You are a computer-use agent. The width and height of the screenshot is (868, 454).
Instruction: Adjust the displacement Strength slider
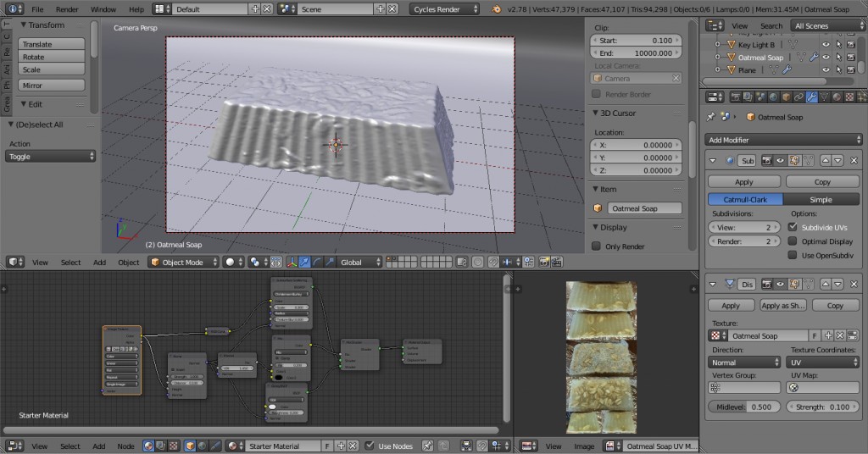point(822,407)
